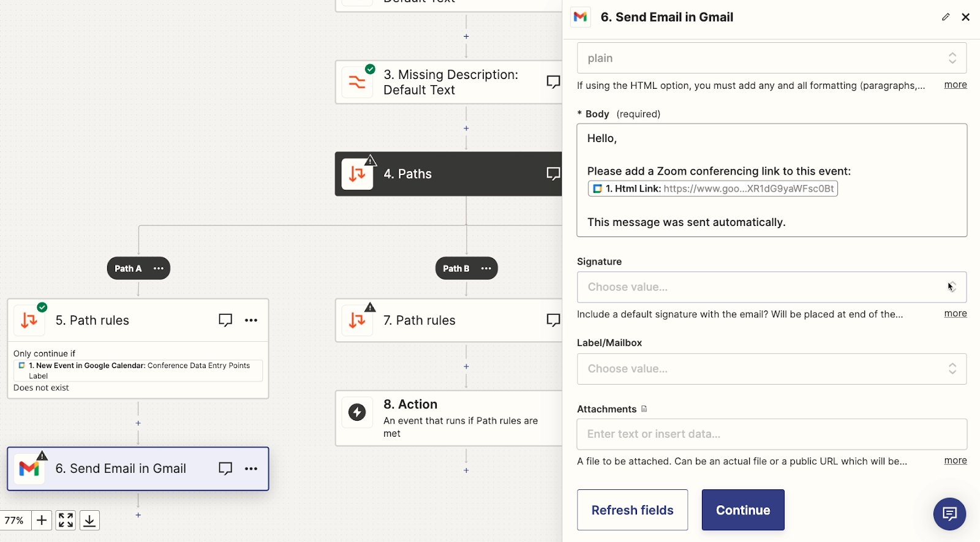The image size is (980, 542).
Task: Open the three-dot menu on step 6
Action: [x=251, y=469]
